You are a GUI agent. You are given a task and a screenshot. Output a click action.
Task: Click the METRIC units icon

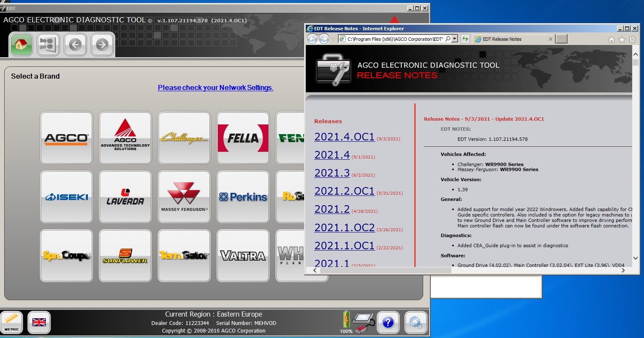point(12,322)
